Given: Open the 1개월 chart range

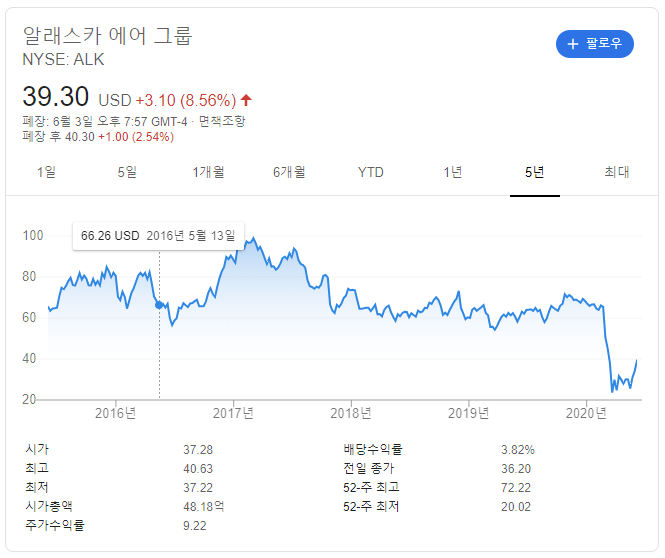Looking at the screenshot, I should [208, 172].
